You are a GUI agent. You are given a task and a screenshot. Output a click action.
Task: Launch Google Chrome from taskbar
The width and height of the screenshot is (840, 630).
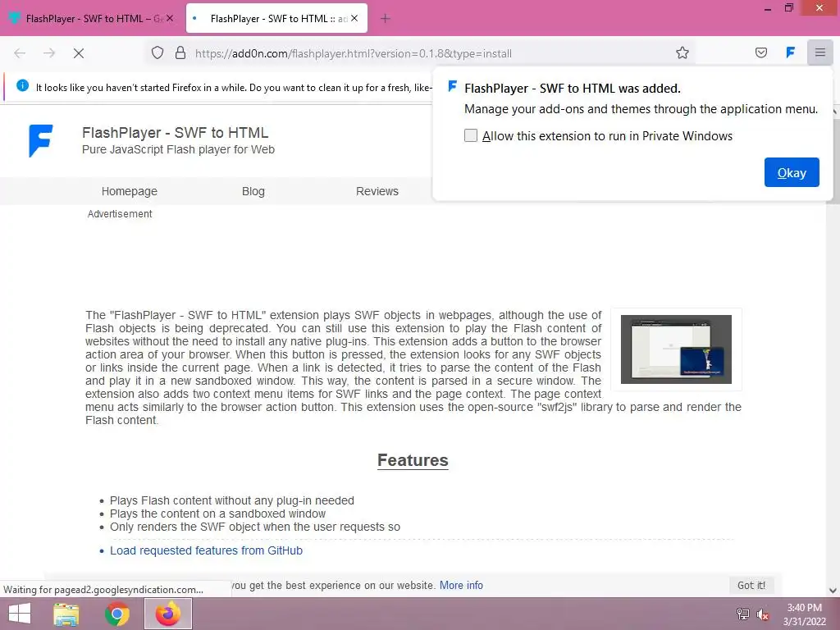(x=116, y=614)
